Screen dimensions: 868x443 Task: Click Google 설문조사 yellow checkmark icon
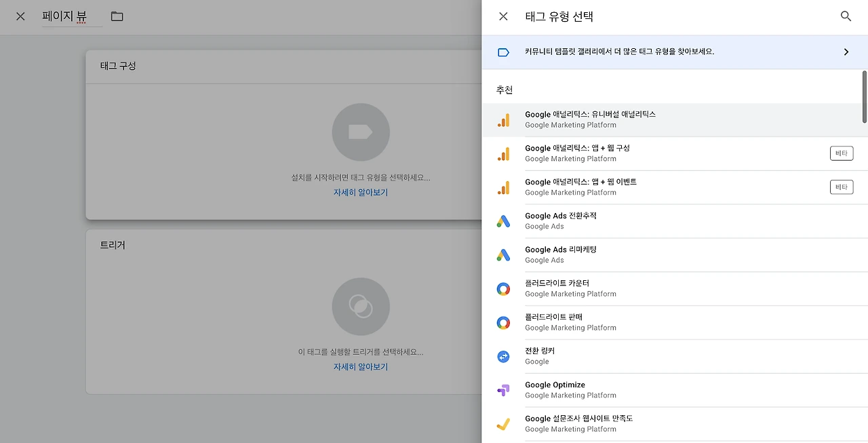(503, 424)
